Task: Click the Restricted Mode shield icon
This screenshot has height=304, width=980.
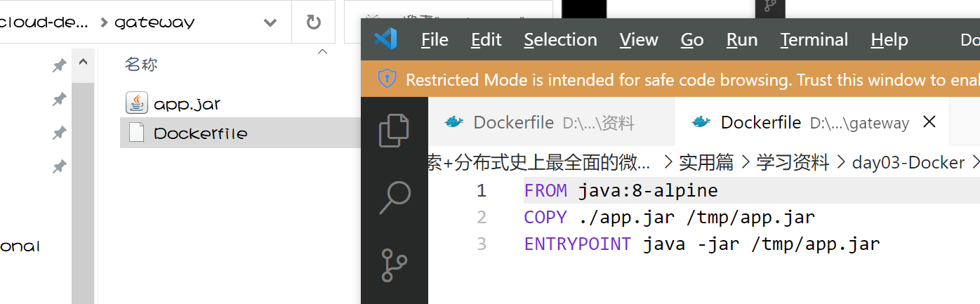Action: (x=386, y=80)
